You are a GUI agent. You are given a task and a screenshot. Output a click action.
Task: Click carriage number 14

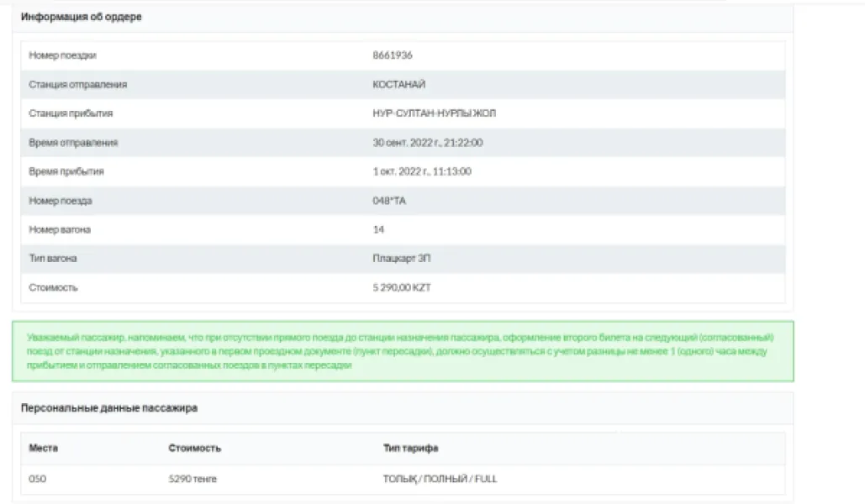click(378, 229)
